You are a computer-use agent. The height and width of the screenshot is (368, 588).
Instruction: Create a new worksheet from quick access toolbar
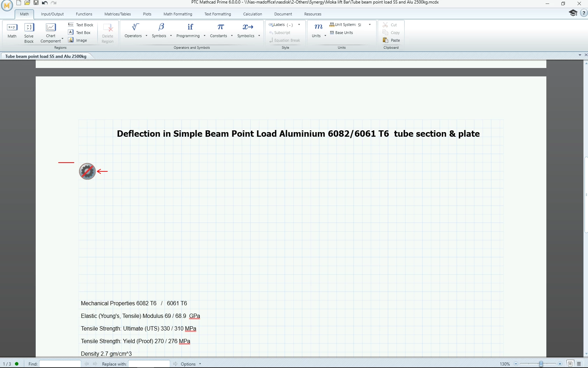click(19, 3)
